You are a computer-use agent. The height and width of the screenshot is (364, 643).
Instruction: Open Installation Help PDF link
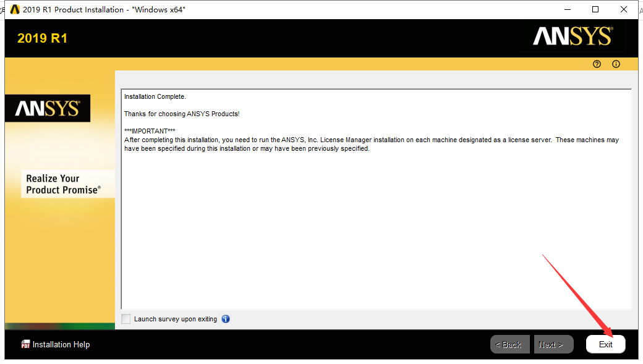tap(56, 344)
